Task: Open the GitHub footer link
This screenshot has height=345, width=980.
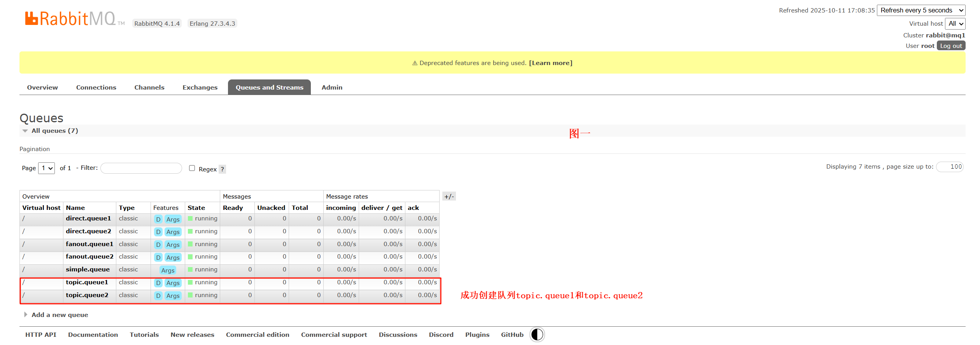Action: (x=512, y=334)
